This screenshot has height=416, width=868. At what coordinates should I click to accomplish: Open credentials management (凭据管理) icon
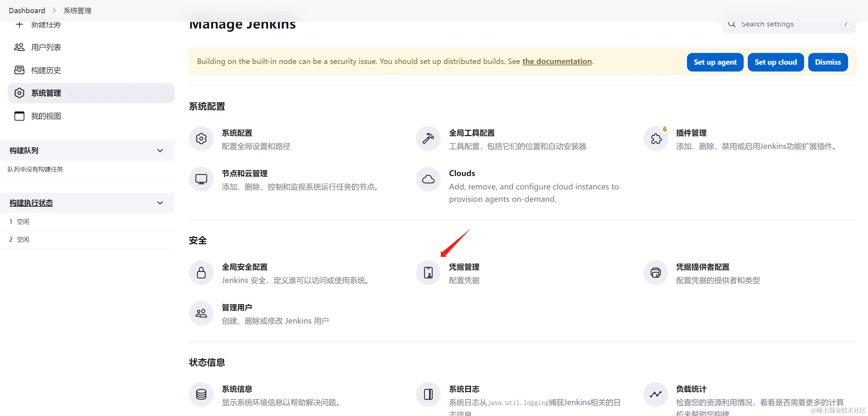428,273
